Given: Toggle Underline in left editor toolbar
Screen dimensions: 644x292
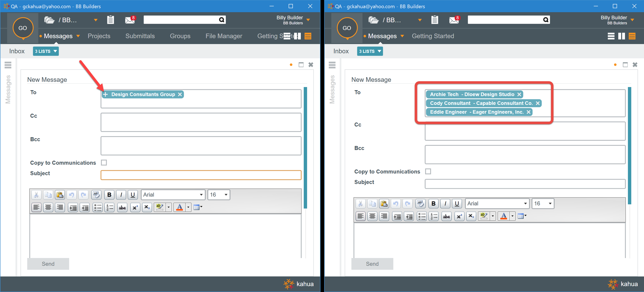Looking at the screenshot, I should (133, 195).
